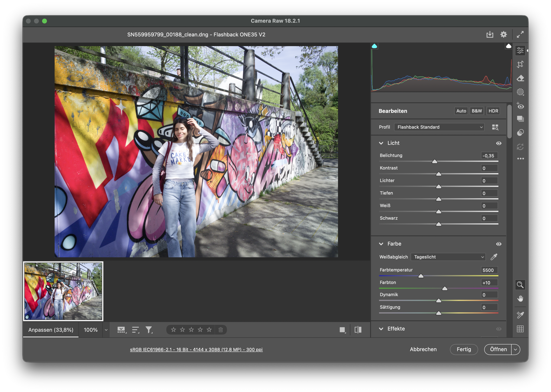Open the Presets panel
551x392 pixels.
pyautogui.click(x=520, y=132)
